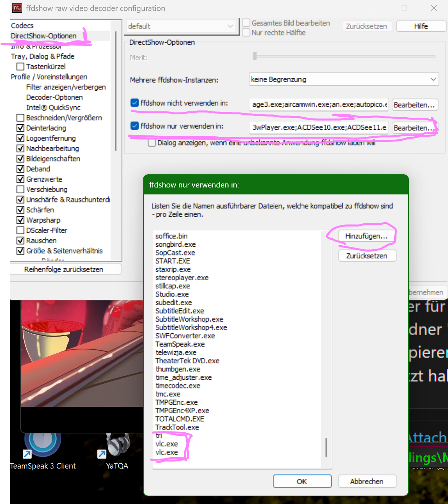Viewport: 448px width, 504px height.
Task: Disable the Deinterlacing filter checkbox
Action: (20, 128)
